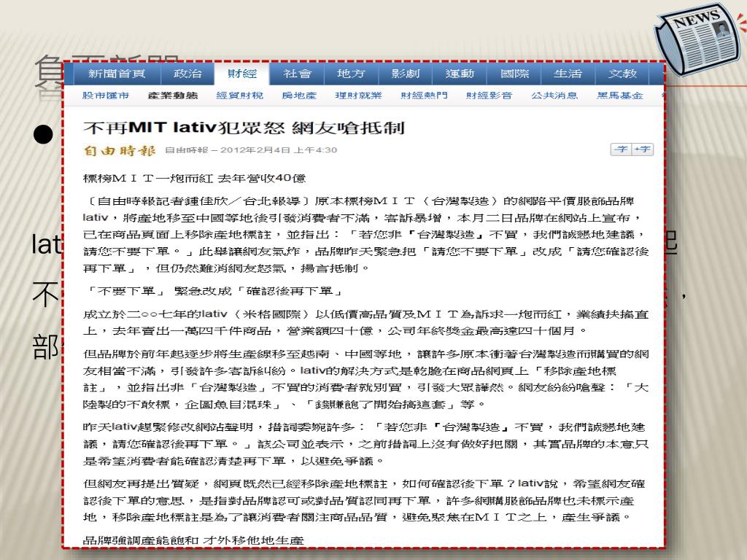This screenshot has width=747, height=560.
Task: Click the headline 不再MIT lativ犯眾怒 網友嗆抵制
Action: coord(244,127)
